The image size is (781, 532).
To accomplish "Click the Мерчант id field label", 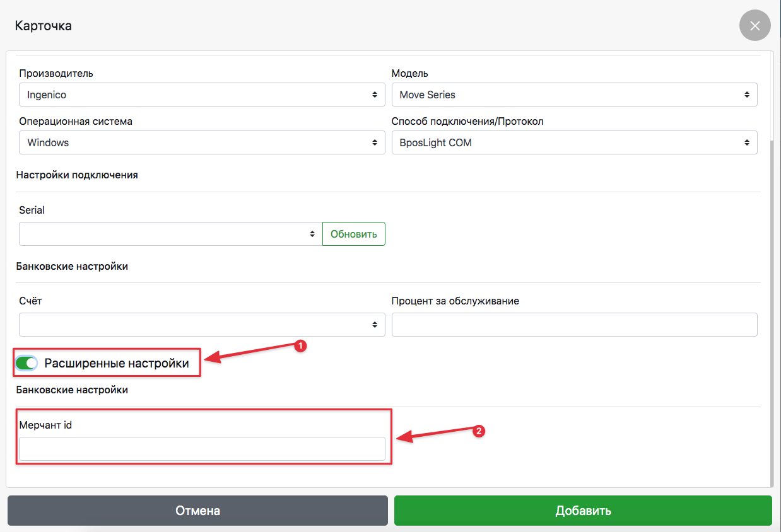I will 45,425.
